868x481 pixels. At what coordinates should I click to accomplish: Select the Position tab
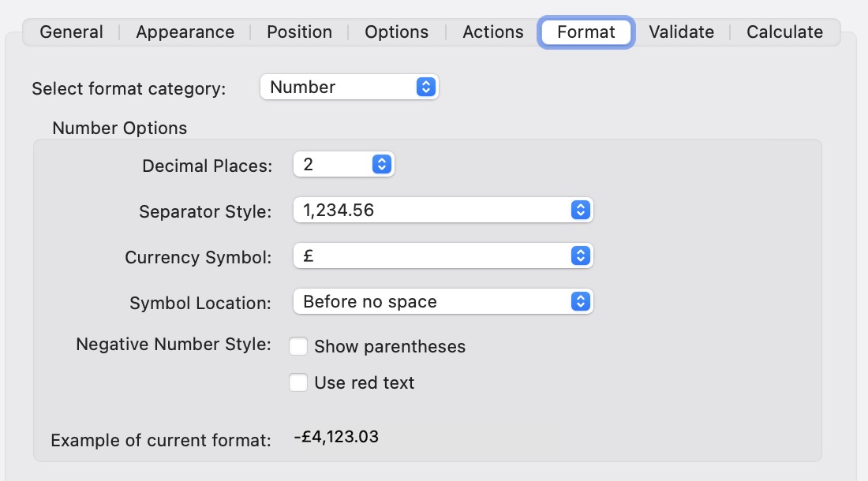pos(299,32)
